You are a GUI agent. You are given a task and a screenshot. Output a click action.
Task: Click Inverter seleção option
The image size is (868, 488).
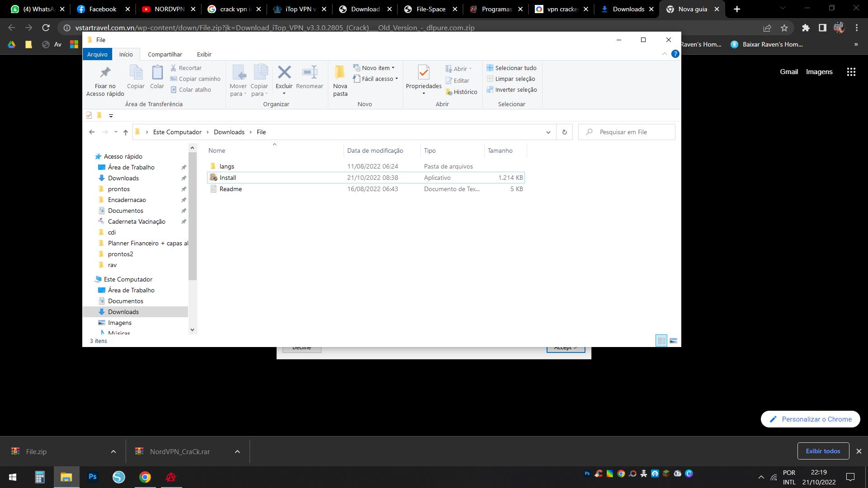coord(511,89)
